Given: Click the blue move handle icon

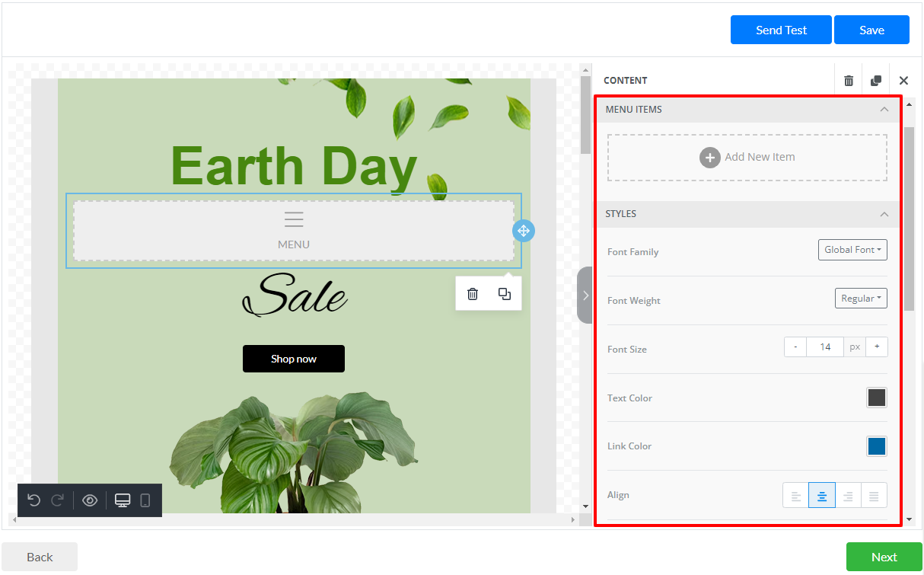Looking at the screenshot, I should pos(524,230).
